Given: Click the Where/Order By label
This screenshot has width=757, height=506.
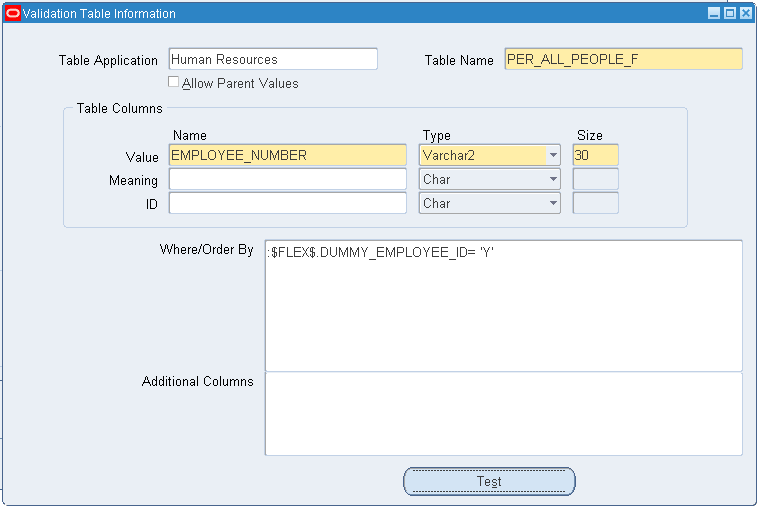Looking at the screenshot, I should tap(206, 250).
